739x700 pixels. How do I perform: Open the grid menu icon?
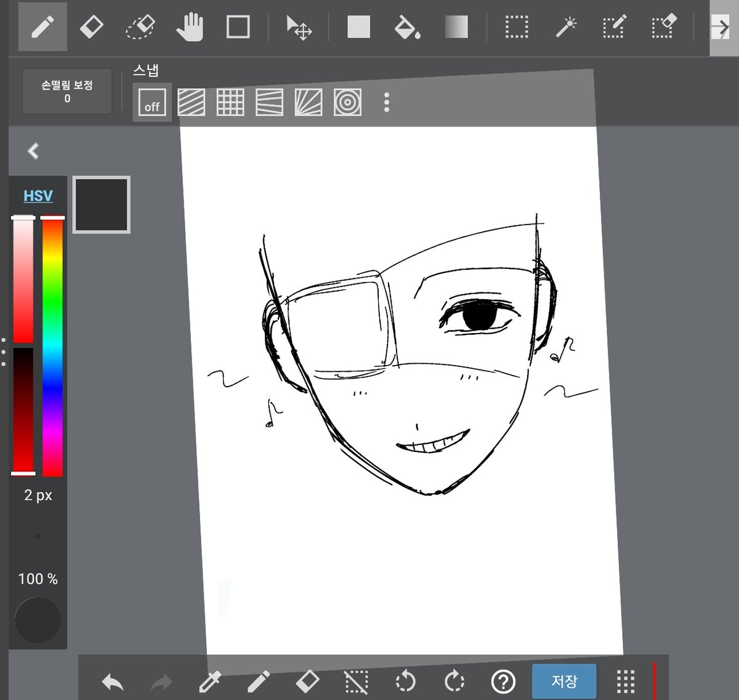tap(626, 682)
